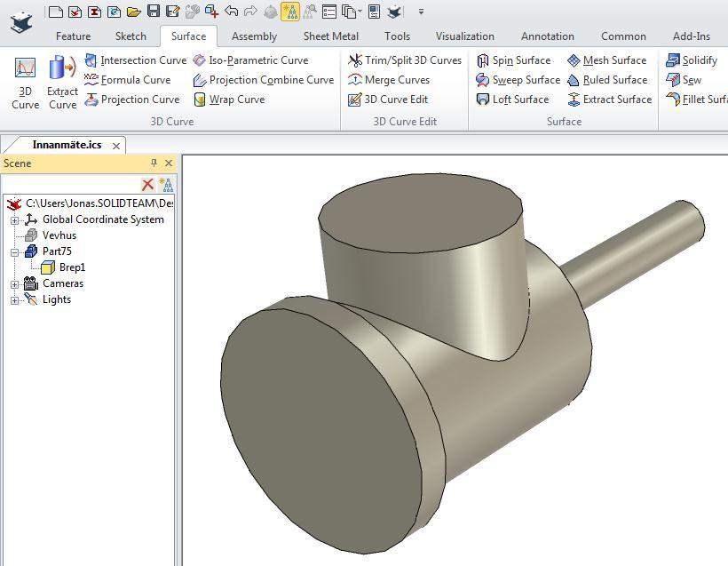Create a Sweep Surface
728x566 pixels.
click(518, 80)
